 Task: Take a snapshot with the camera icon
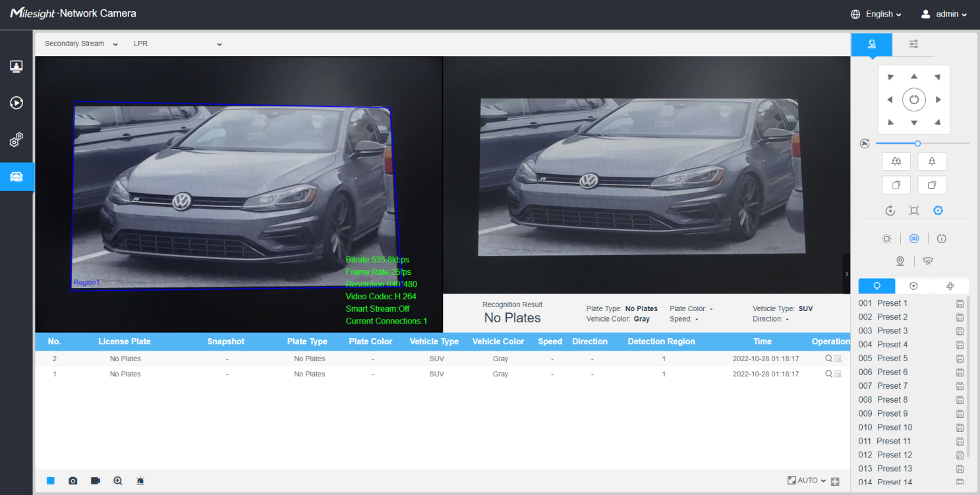pyautogui.click(x=73, y=481)
